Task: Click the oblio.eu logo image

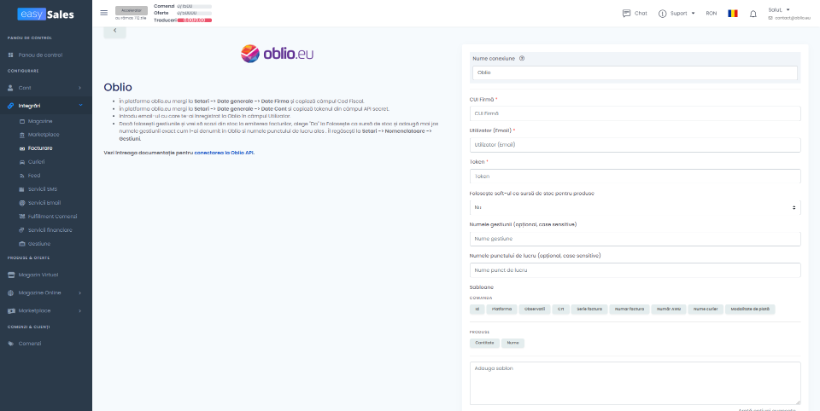Action: (277, 54)
